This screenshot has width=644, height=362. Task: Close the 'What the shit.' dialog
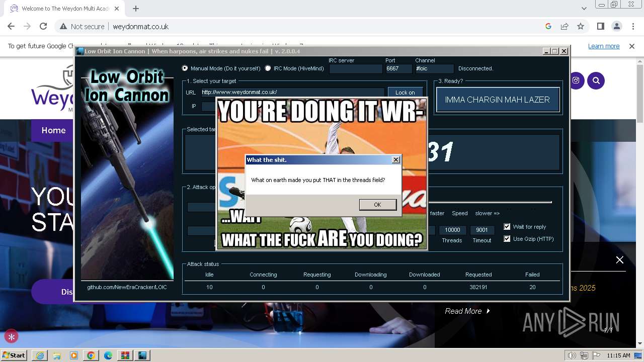click(396, 159)
